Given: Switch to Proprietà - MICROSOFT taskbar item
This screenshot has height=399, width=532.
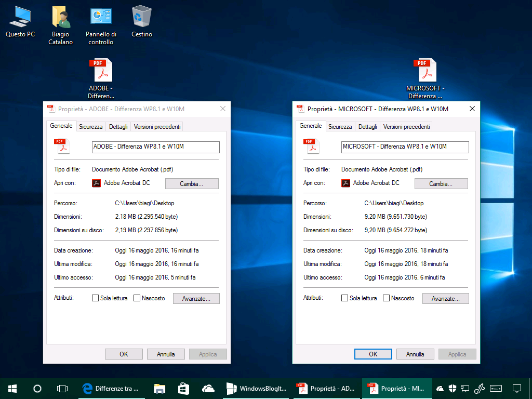Looking at the screenshot, I should [x=397, y=389].
